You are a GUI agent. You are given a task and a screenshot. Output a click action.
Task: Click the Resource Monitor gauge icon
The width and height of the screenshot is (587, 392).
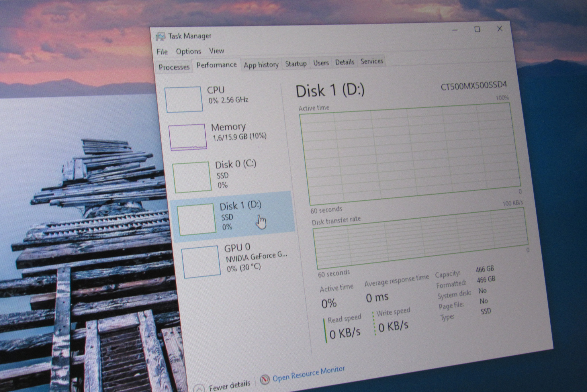(265, 380)
